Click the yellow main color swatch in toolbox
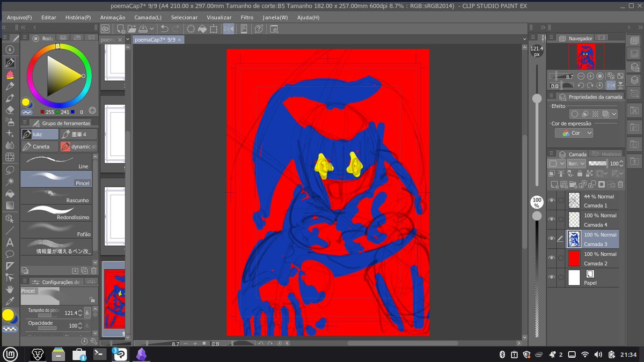The image size is (644, 362). point(8,314)
